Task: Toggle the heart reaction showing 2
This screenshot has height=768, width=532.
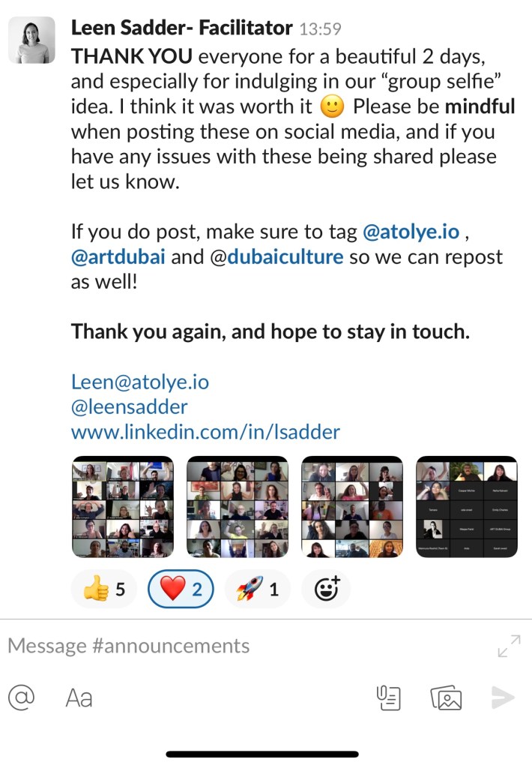Action: coord(181,589)
